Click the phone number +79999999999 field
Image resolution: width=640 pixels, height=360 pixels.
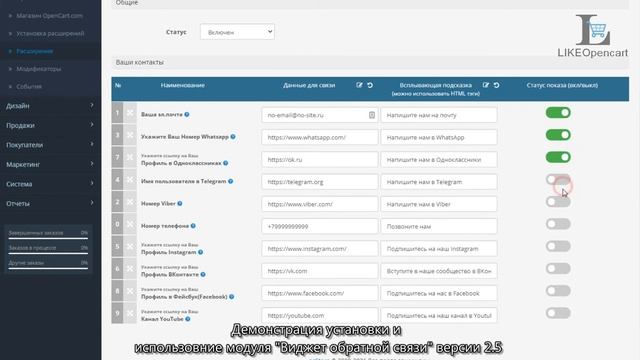(320, 226)
